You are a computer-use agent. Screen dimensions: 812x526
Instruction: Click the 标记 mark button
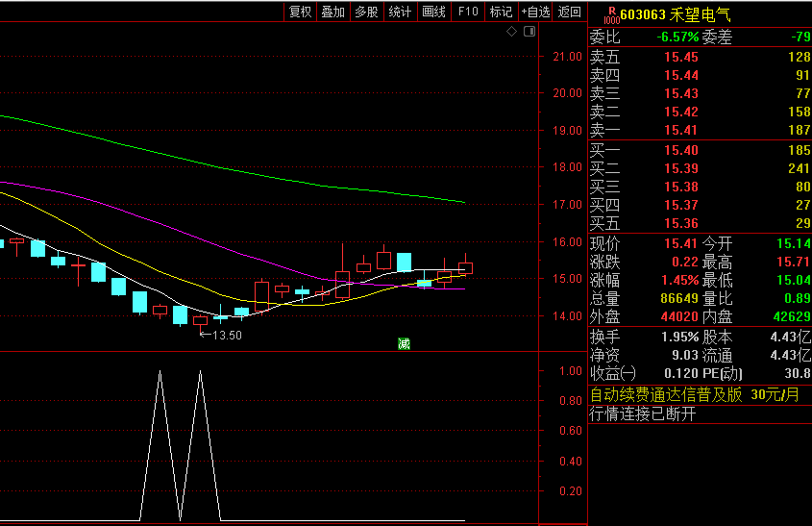click(501, 12)
